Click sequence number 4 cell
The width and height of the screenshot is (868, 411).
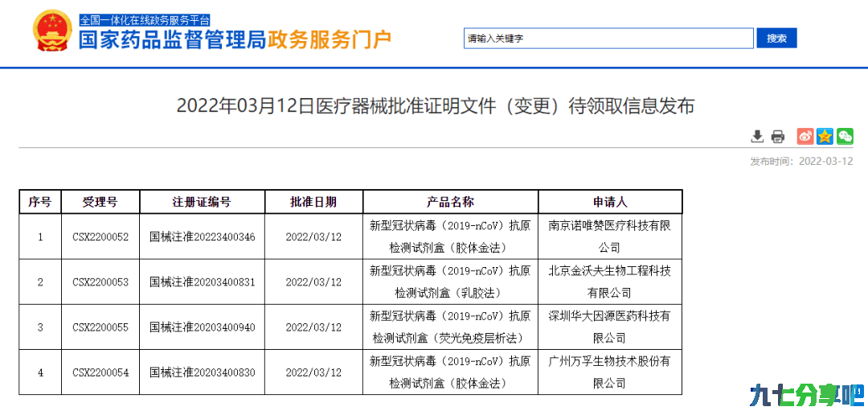40,372
